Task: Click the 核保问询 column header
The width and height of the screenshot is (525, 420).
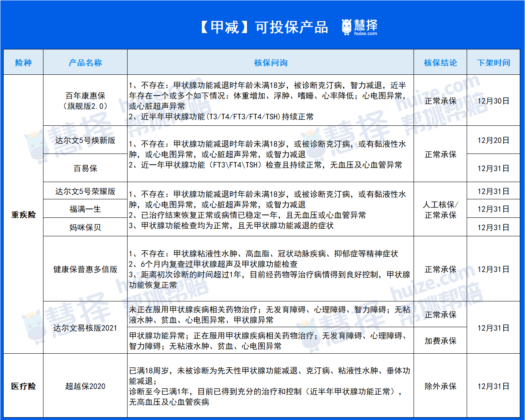Action: [270, 63]
